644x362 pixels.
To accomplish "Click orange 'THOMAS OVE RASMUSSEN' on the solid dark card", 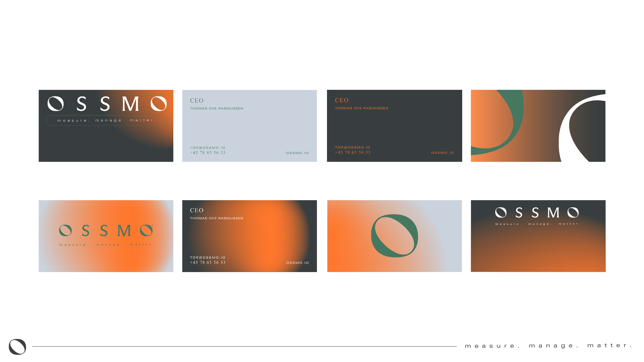I will [362, 108].
